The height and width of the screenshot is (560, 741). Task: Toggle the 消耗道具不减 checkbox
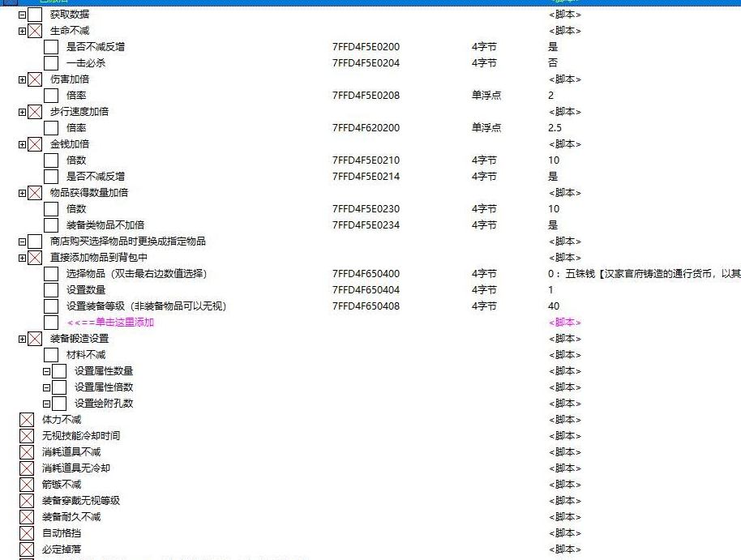pyautogui.click(x=27, y=452)
